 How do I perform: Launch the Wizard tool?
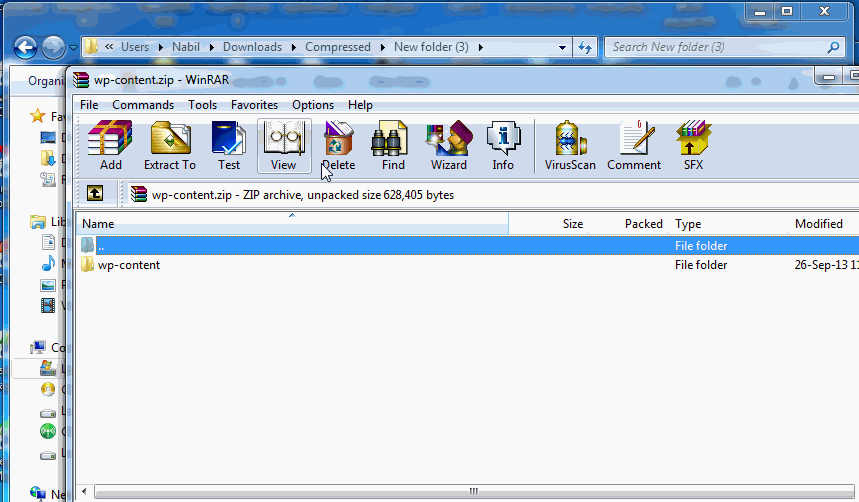click(449, 145)
